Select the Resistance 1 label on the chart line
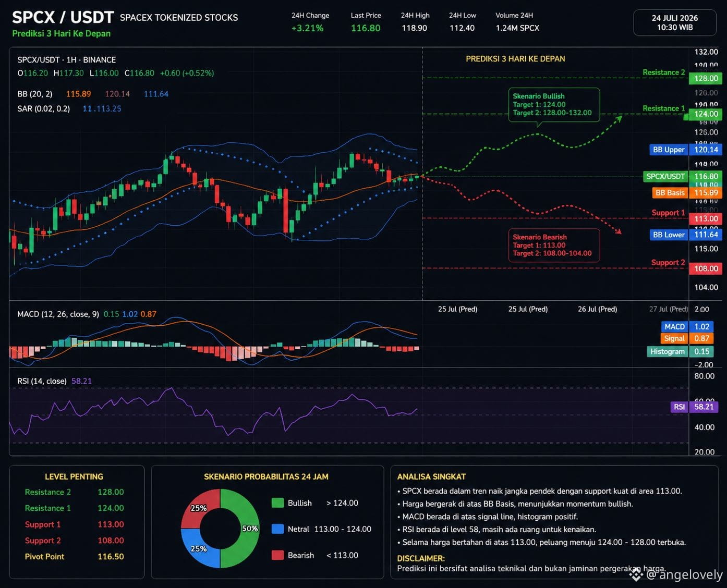Screen dimensions: 727x588 [x=664, y=108]
